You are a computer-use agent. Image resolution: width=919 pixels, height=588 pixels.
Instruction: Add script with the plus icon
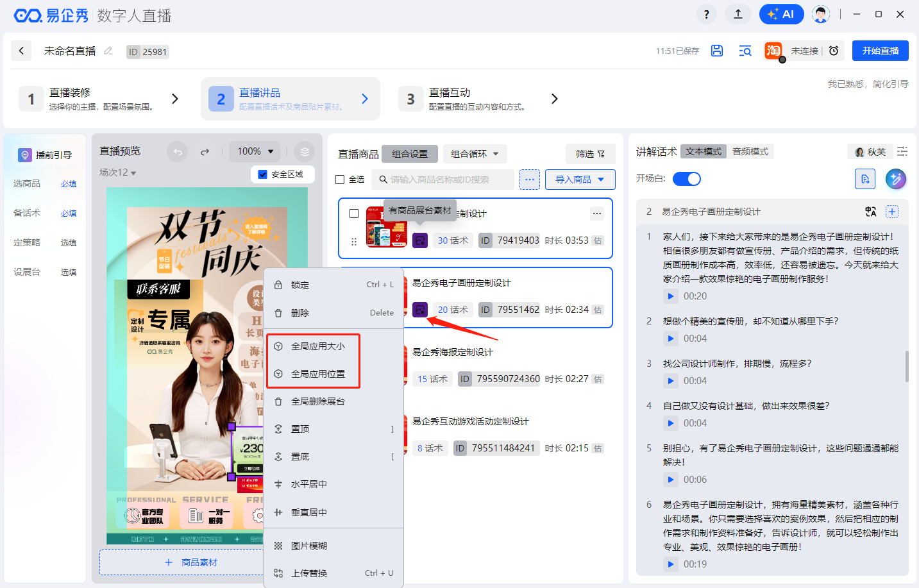(892, 212)
